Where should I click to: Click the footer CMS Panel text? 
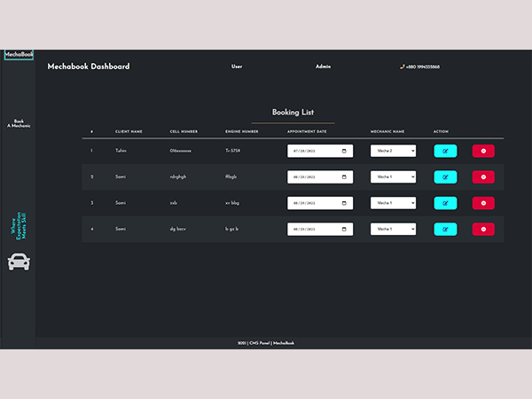[x=266, y=343]
